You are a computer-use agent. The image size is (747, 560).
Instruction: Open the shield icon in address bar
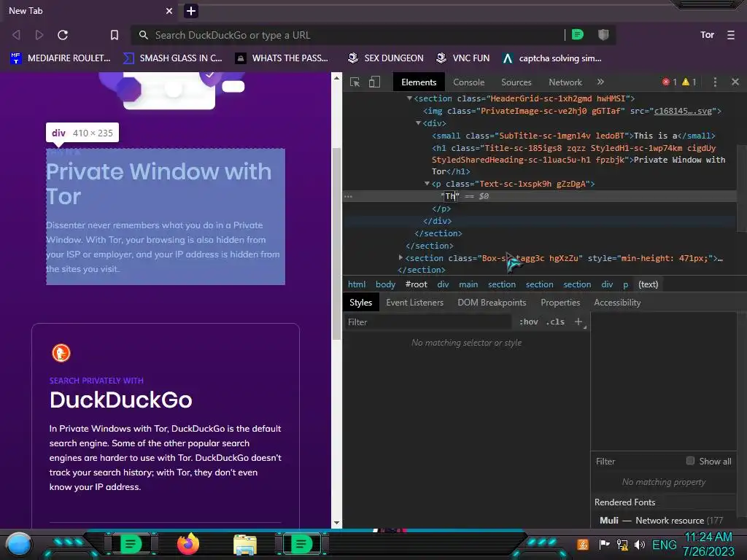[x=603, y=34]
